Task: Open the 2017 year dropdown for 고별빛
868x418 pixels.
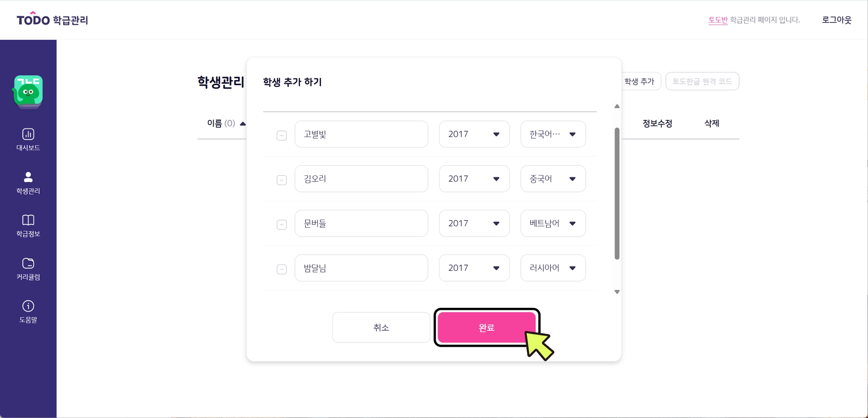Action: 474,134
